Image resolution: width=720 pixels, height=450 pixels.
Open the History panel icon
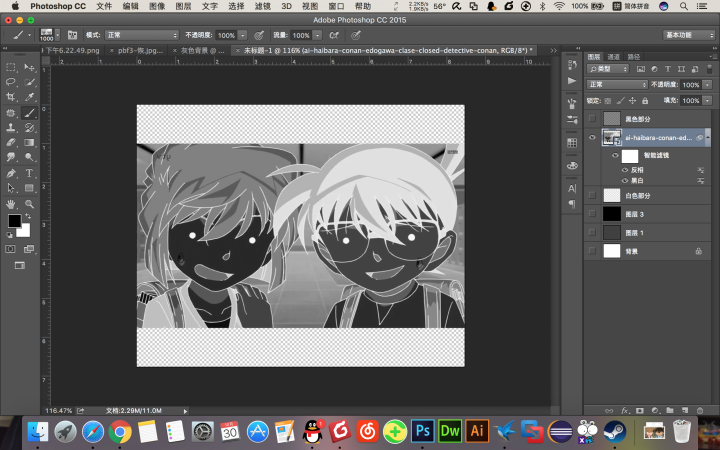pos(572,65)
